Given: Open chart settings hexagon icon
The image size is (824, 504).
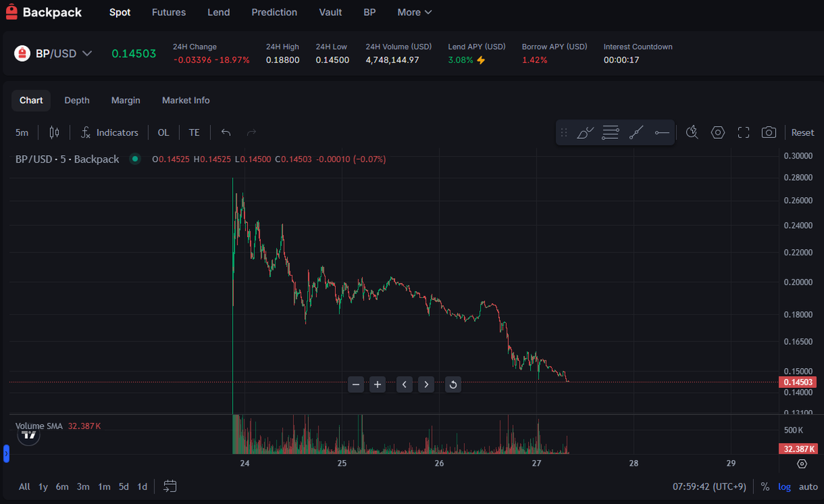Looking at the screenshot, I should click(x=718, y=133).
